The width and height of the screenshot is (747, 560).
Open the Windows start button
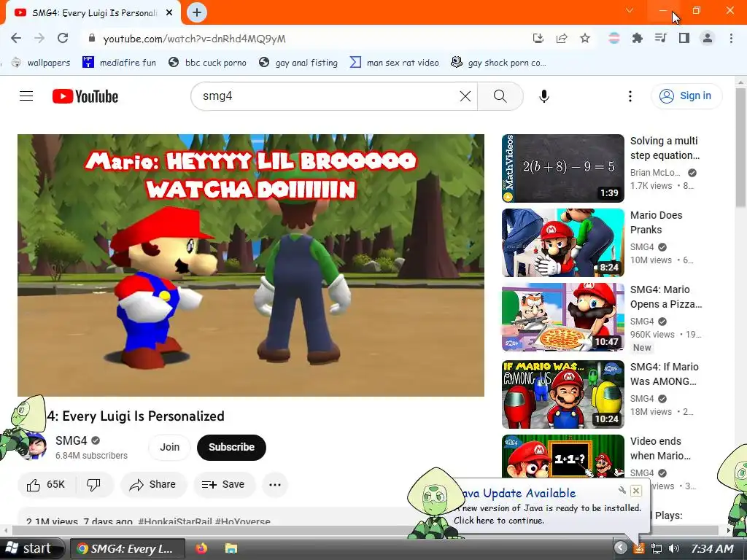pos(31,548)
